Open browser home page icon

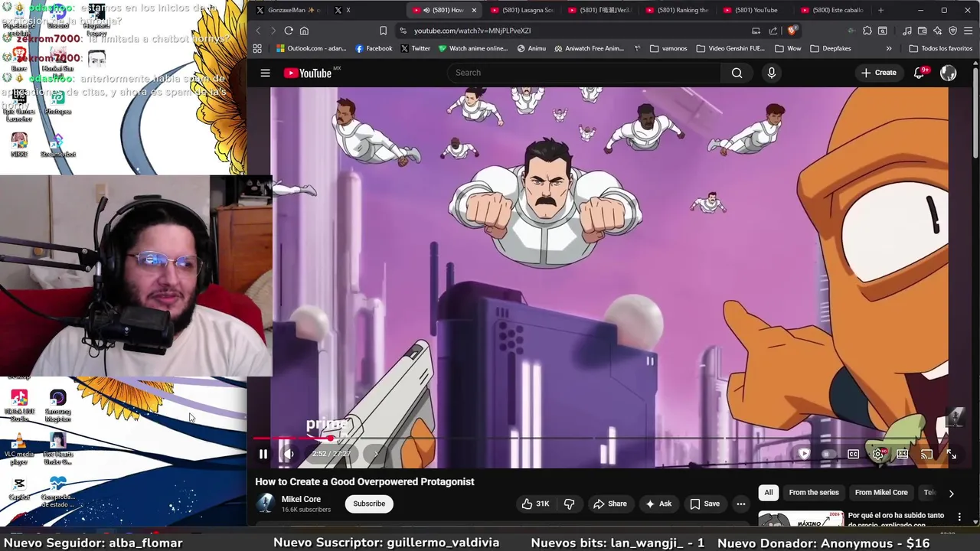(x=304, y=31)
